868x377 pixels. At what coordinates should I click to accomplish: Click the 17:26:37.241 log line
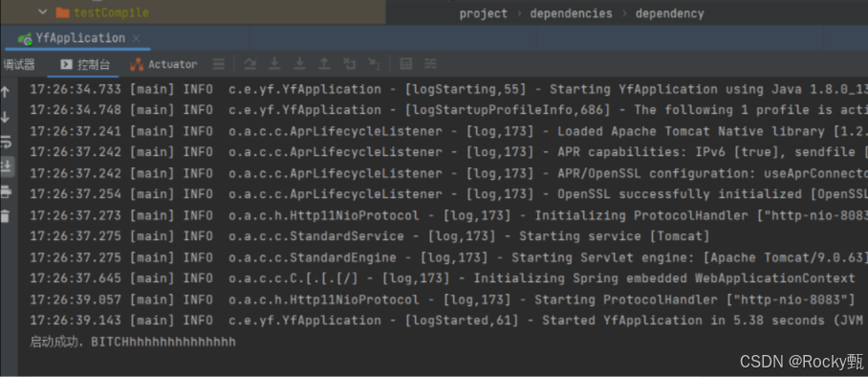click(448, 131)
